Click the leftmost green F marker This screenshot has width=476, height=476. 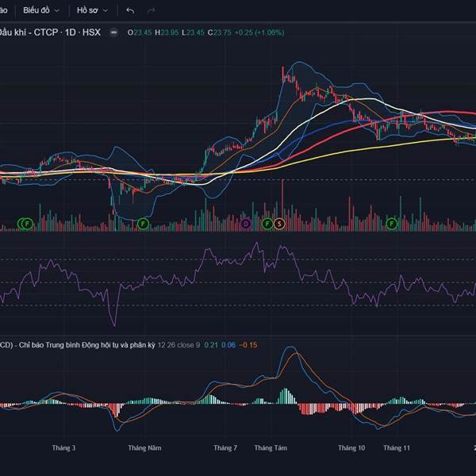25,225
